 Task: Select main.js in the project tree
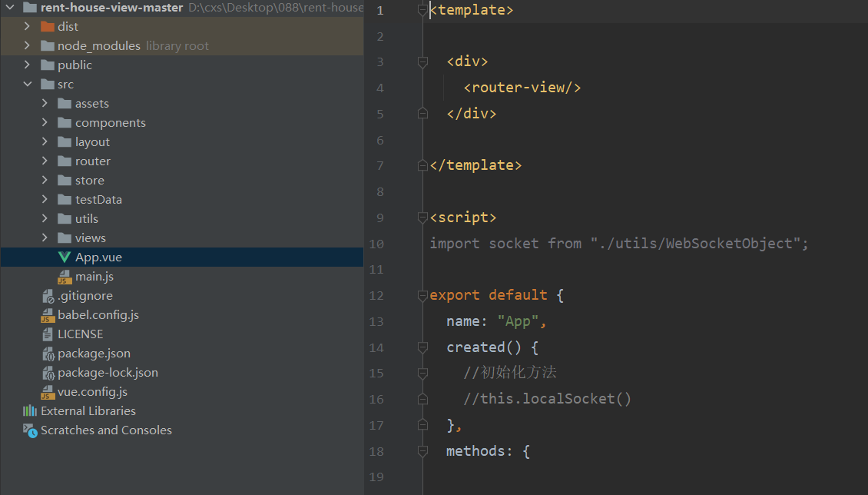tap(94, 276)
